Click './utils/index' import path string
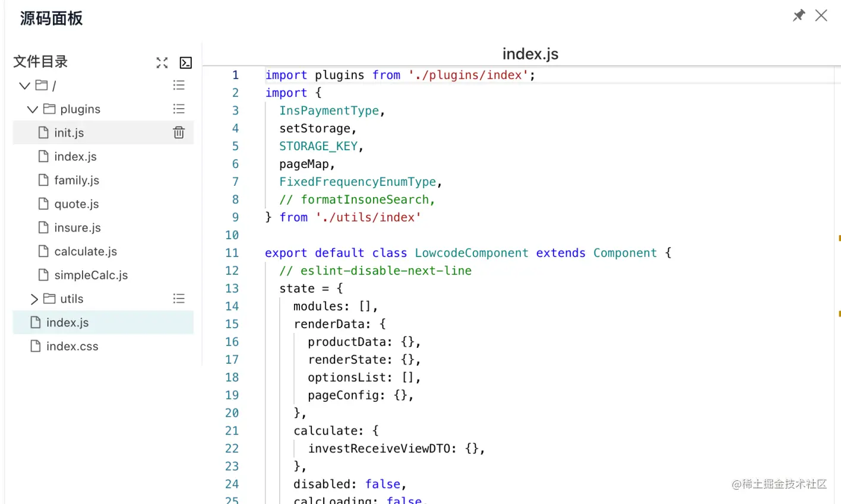This screenshot has height=504, width=841. click(x=368, y=218)
